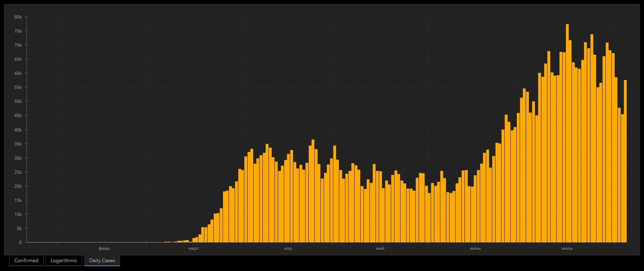Screen dimensions: 644x271
Task: Click the '35k' y-axis label
Action: coord(18,144)
